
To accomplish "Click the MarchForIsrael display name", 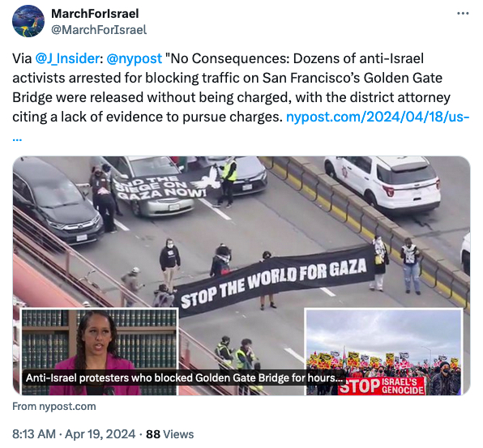I will tap(95, 14).
